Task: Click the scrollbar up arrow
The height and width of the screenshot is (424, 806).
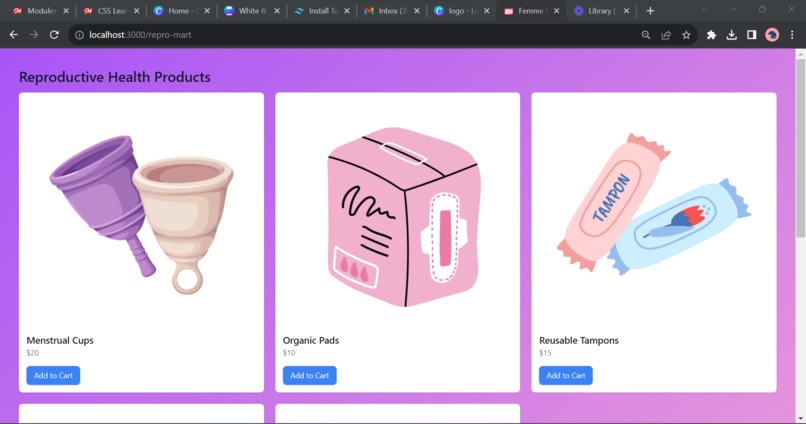Action: (x=800, y=53)
